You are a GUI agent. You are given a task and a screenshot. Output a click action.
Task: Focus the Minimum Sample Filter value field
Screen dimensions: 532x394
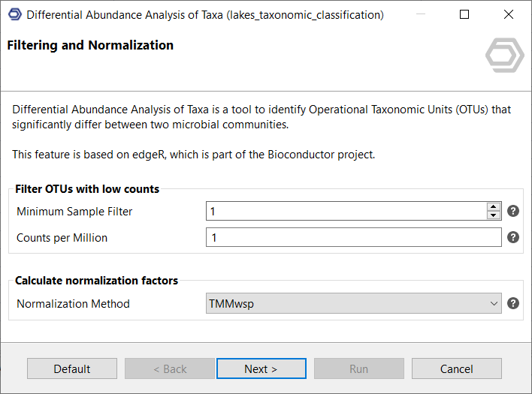(x=346, y=212)
